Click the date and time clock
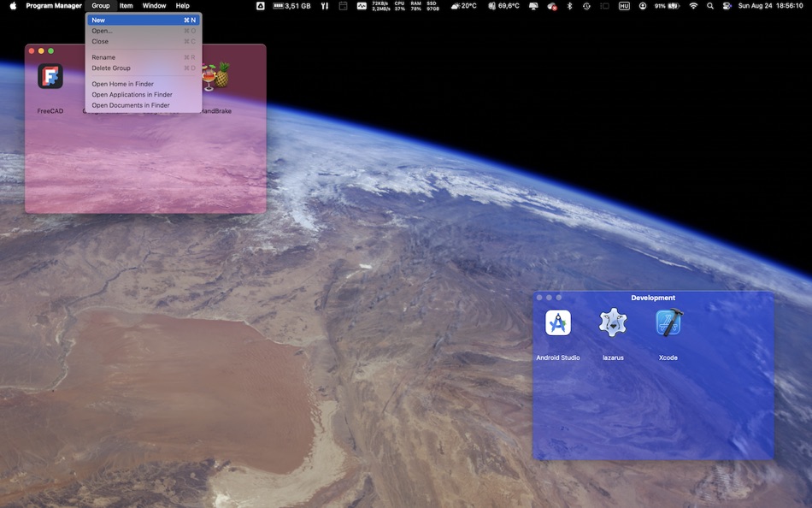Viewport: 812px width, 508px height. point(771,6)
